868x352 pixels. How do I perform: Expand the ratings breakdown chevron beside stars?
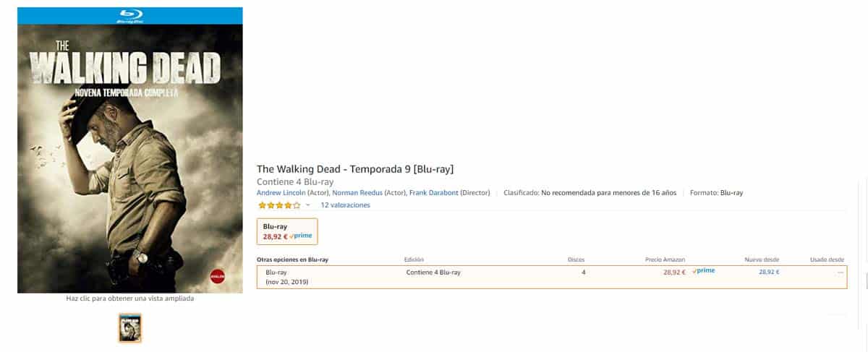307,205
